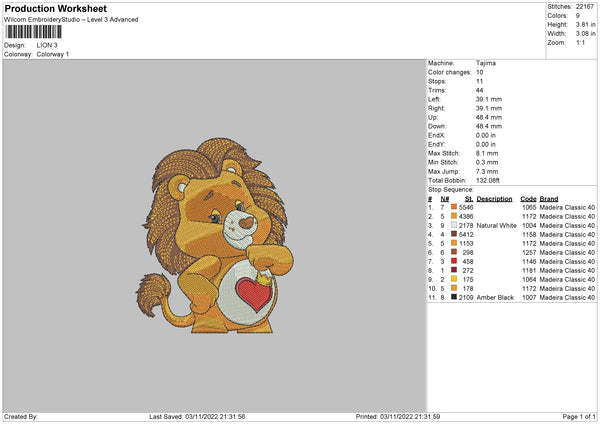Image resolution: width=600 pixels, height=424 pixels.
Task: Select the 'N#' column header
Action: click(x=445, y=199)
